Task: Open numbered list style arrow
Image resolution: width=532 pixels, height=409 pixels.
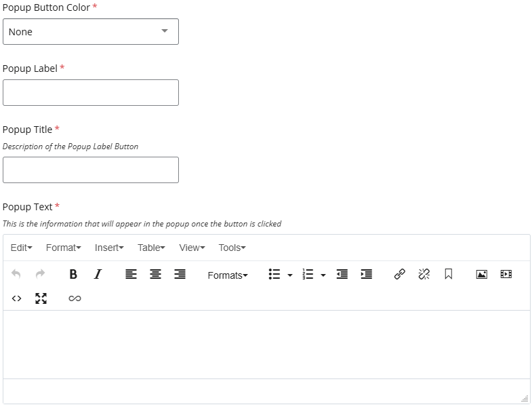Action: point(323,275)
